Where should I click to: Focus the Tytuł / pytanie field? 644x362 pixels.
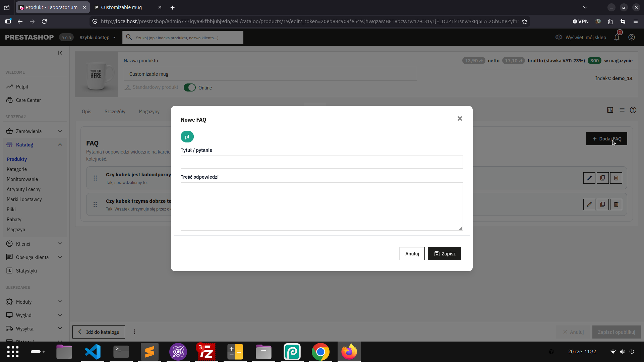tap(321, 162)
